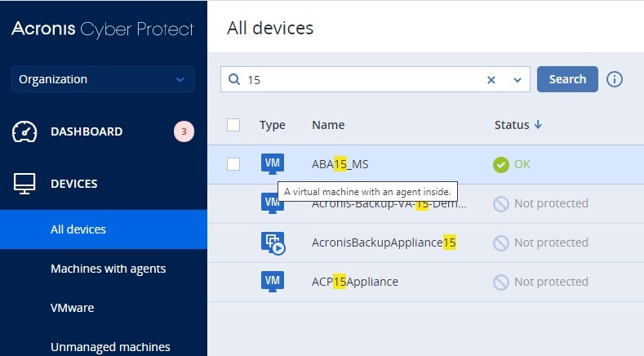Click the Name column header

(x=328, y=125)
